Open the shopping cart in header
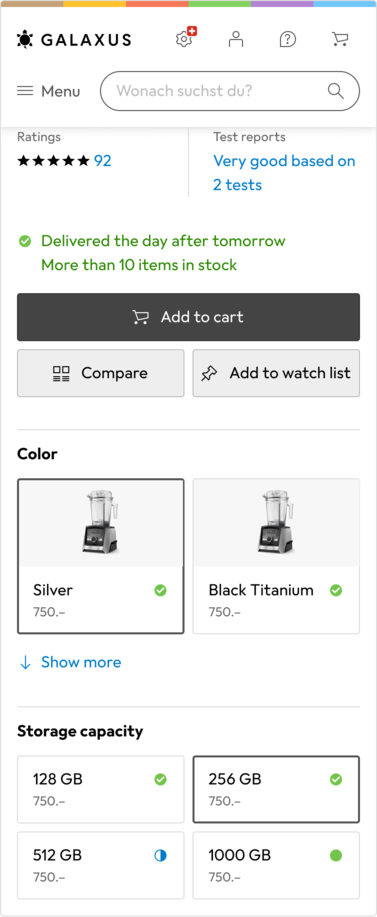 [x=340, y=39]
